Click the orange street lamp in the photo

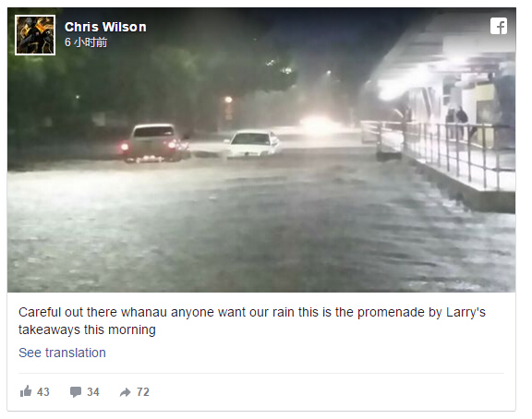pos(228,100)
